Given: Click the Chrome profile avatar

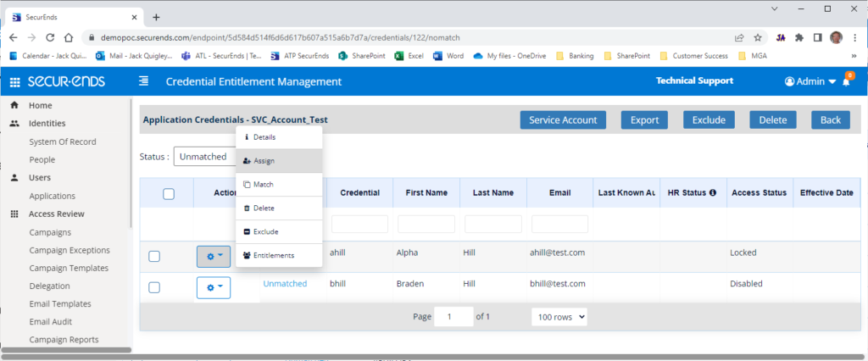Looking at the screenshot, I should pos(836,37).
